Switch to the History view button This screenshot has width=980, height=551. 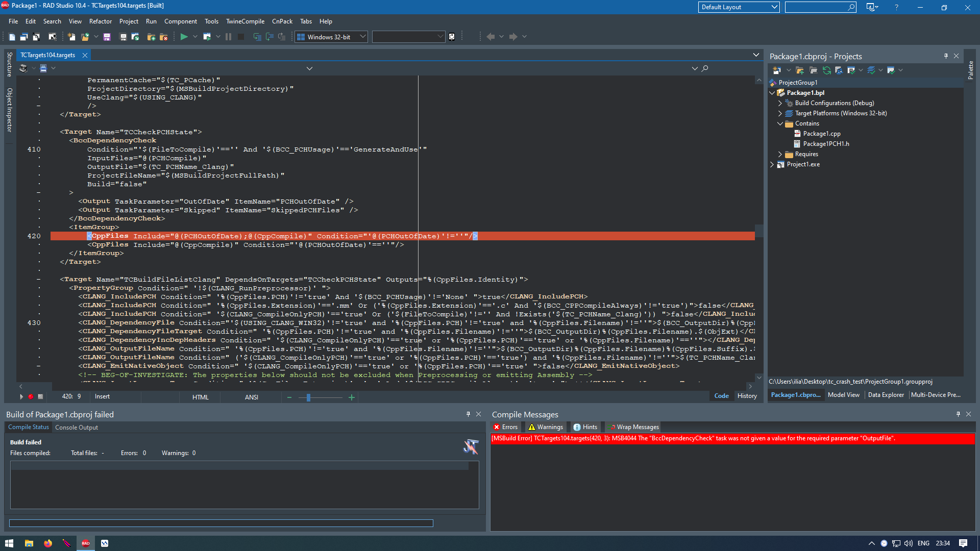point(747,396)
